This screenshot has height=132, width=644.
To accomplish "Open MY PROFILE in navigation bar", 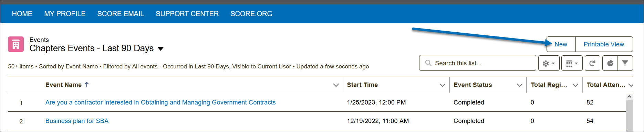I will (x=65, y=14).
